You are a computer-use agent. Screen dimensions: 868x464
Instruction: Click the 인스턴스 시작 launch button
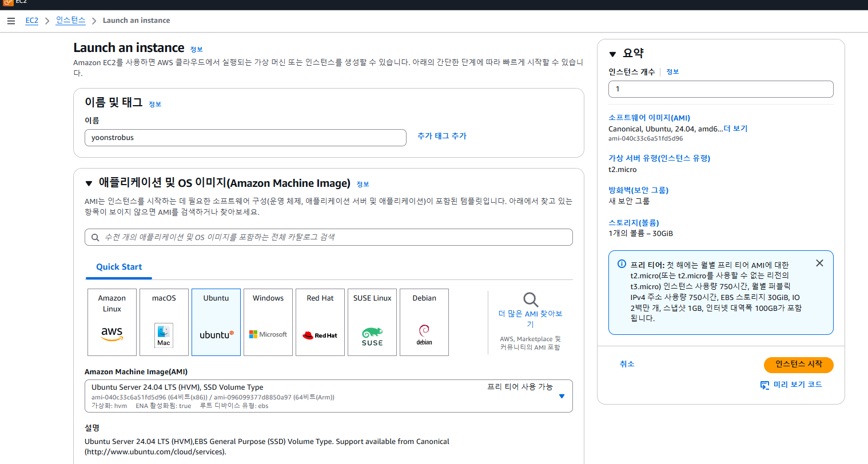[799, 365]
